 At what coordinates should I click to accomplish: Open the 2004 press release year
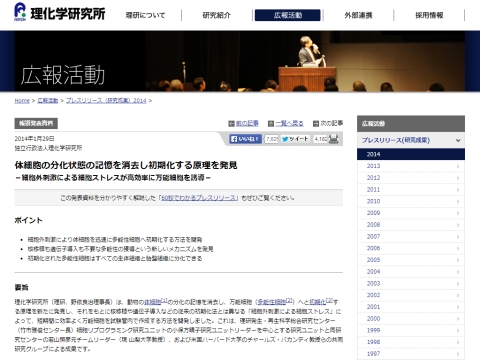(x=411, y=272)
